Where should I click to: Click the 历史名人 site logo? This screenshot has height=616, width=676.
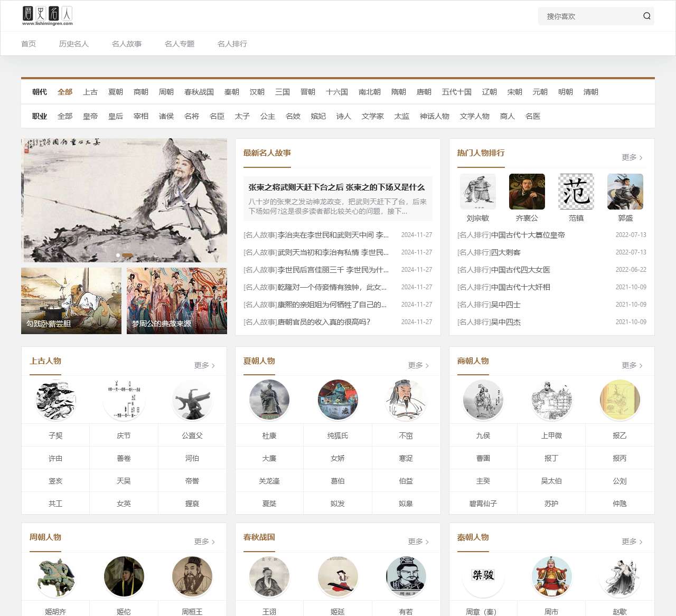coord(48,15)
